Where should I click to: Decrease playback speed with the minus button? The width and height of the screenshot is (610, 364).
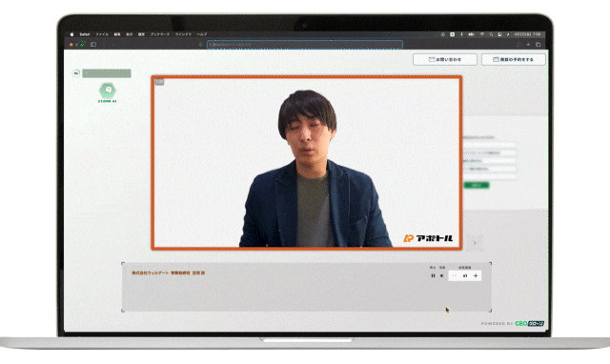pos(455,275)
